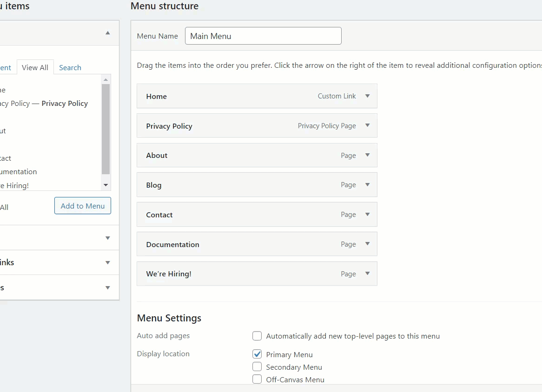Expand the Documentation menu item arrow
The image size is (542, 392).
pyautogui.click(x=367, y=244)
